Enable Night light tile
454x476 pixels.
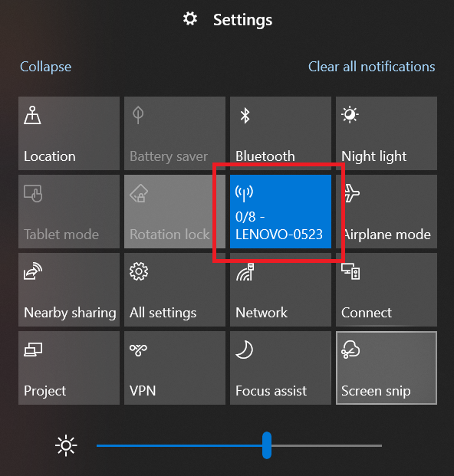tap(387, 133)
